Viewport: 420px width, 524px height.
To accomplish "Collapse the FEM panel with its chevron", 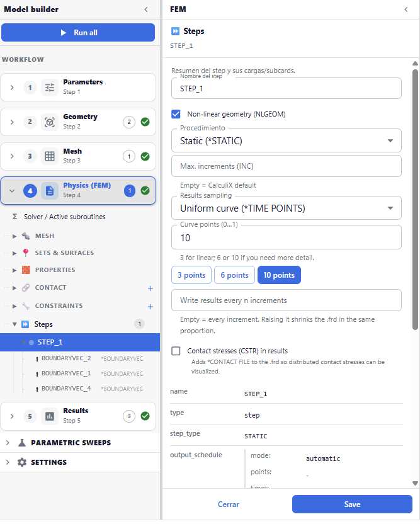I will click(x=406, y=9).
